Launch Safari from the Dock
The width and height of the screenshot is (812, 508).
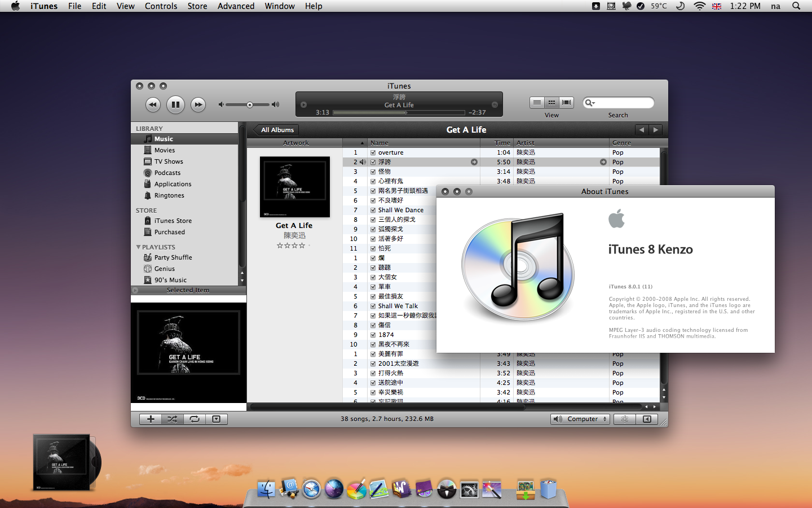311,489
